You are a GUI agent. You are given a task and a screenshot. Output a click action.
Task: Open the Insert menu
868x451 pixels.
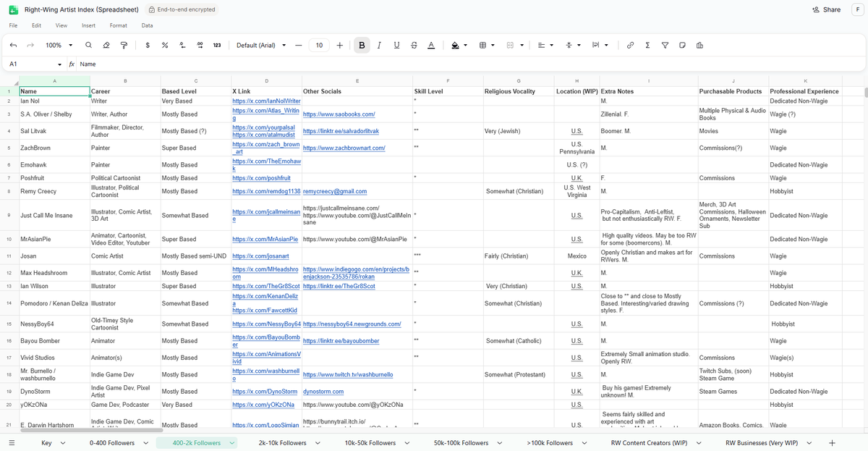pos(88,25)
